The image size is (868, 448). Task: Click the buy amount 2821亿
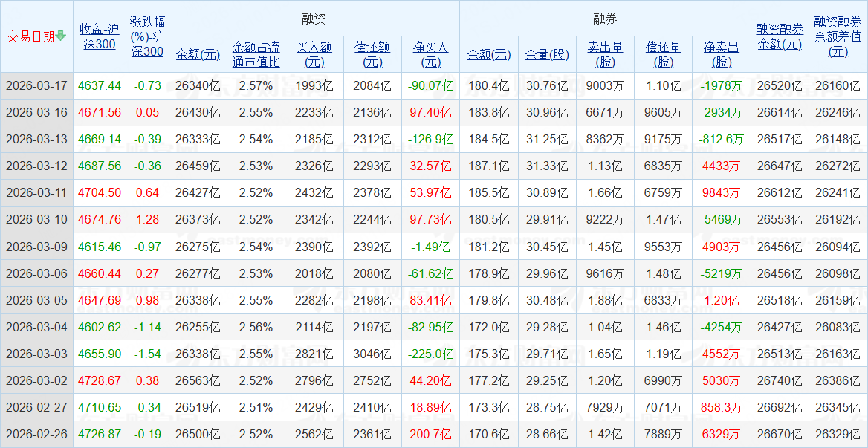pyautogui.click(x=314, y=354)
